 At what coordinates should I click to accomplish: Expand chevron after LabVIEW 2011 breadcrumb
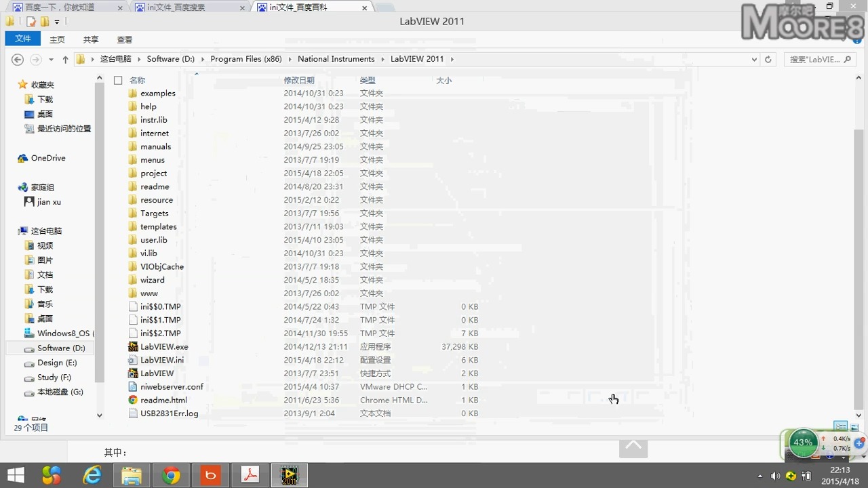(x=452, y=60)
